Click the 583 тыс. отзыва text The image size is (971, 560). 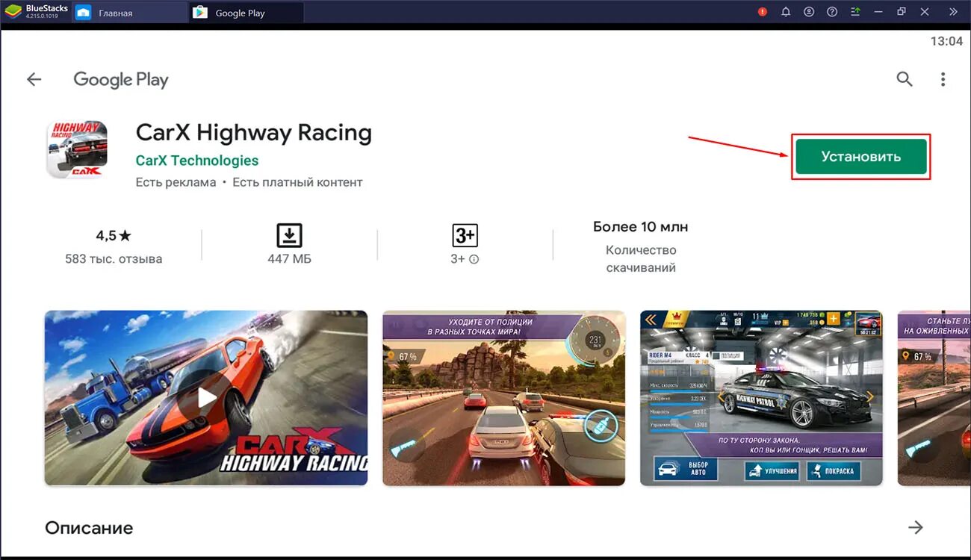tap(114, 259)
